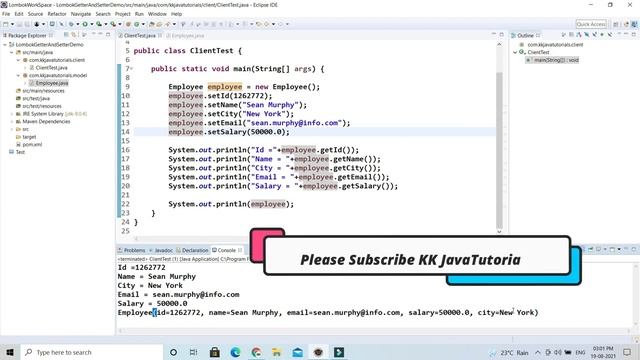Open the Source menu
This screenshot has width=640, height=360.
35,14
